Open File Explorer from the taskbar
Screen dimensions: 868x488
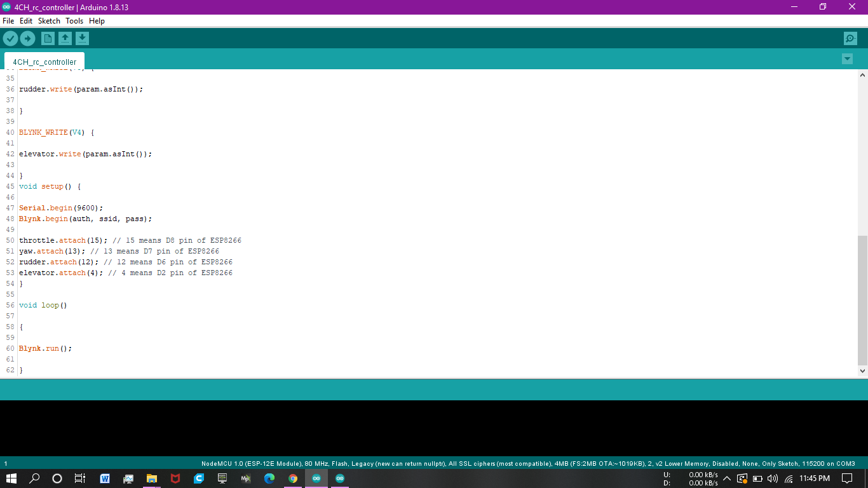click(152, 478)
